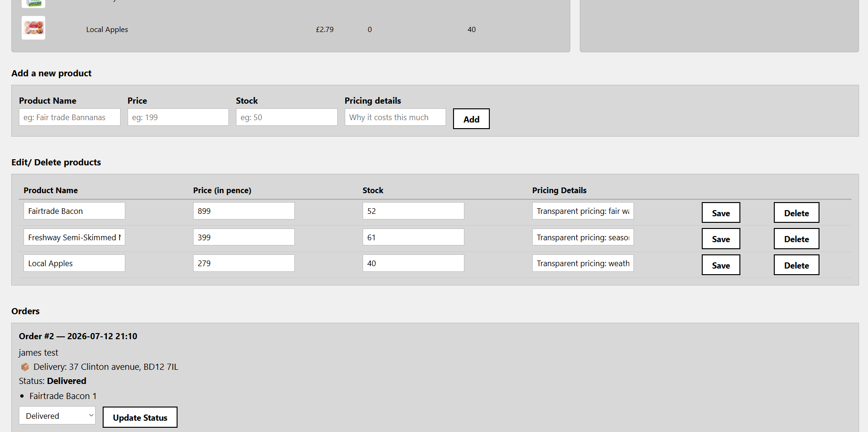
Task: Focus the new Product Name input field
Action: pyautogui.click(x=70, y=117)
